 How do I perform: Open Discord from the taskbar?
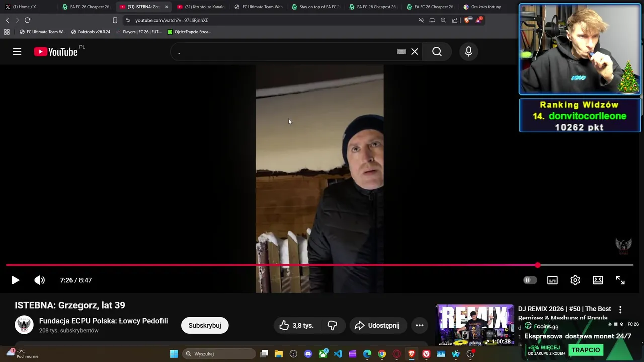point(308,354)
